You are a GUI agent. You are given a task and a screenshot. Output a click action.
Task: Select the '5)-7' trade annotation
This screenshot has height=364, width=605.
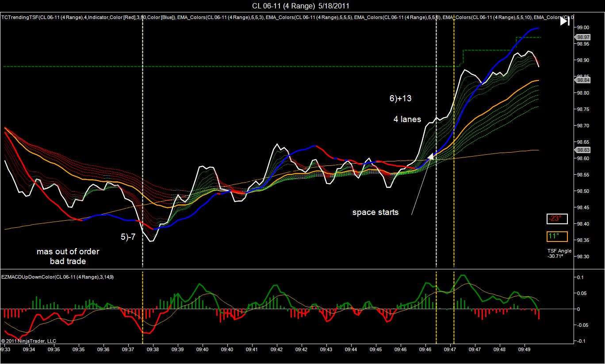(x=128, y=237)
